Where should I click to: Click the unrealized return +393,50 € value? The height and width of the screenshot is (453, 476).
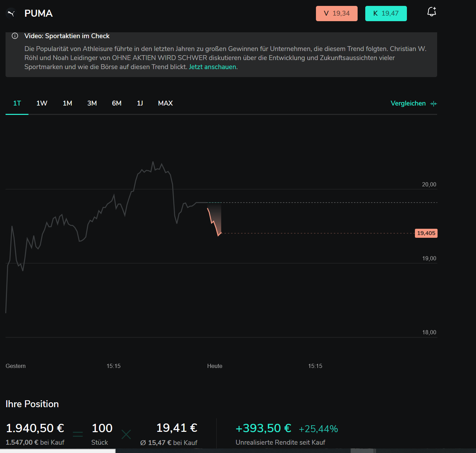coord(263,428)
